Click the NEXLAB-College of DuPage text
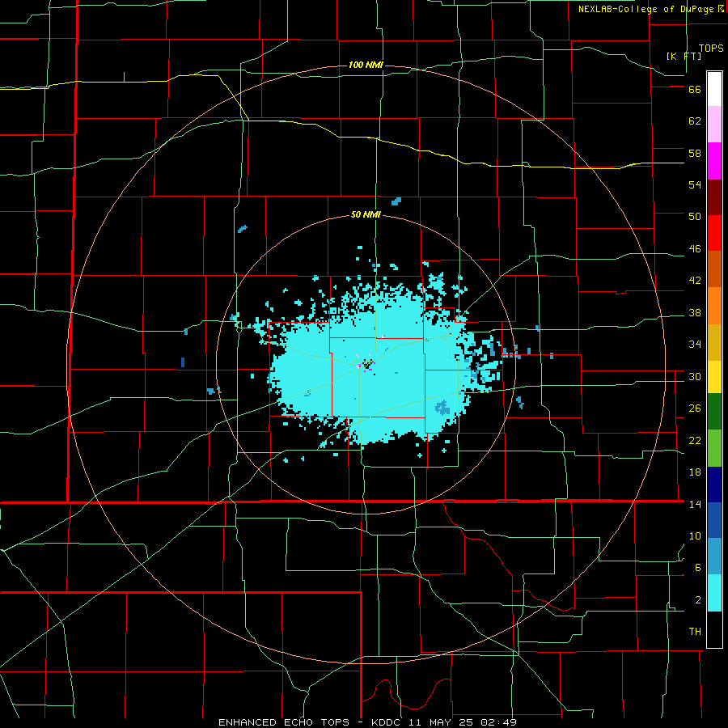This screenshot has width=728, height=728. tap(646, 9)
